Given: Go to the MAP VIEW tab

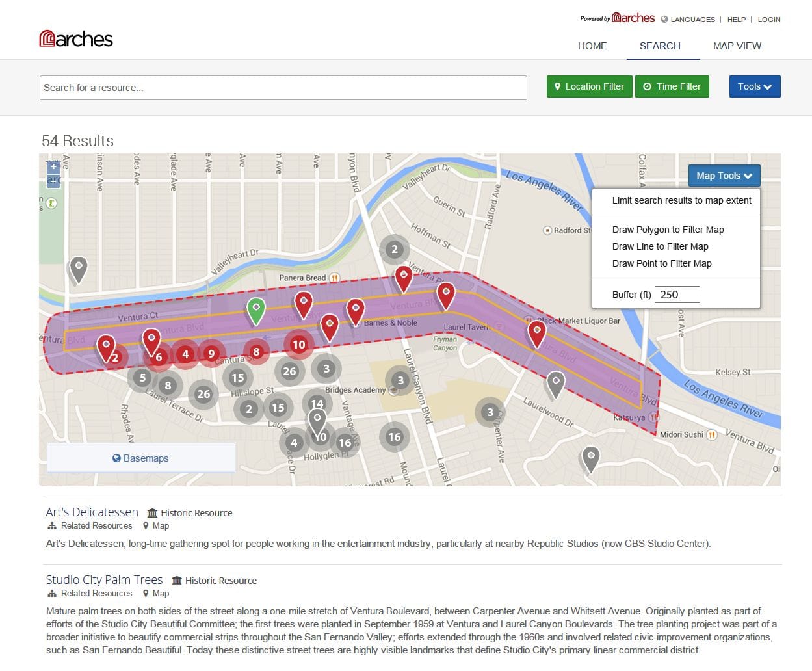Looking at the screenshot, I should point(737,46).
